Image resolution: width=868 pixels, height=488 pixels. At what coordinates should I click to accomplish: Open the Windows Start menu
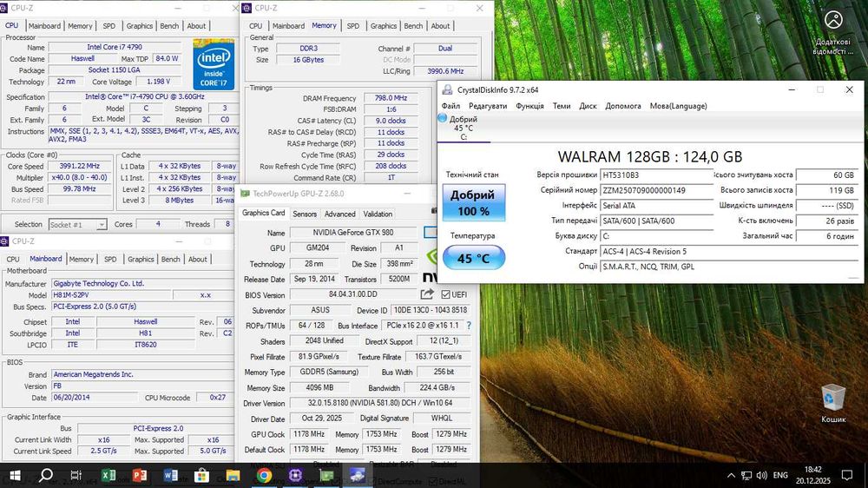click(x=15, y=475)
